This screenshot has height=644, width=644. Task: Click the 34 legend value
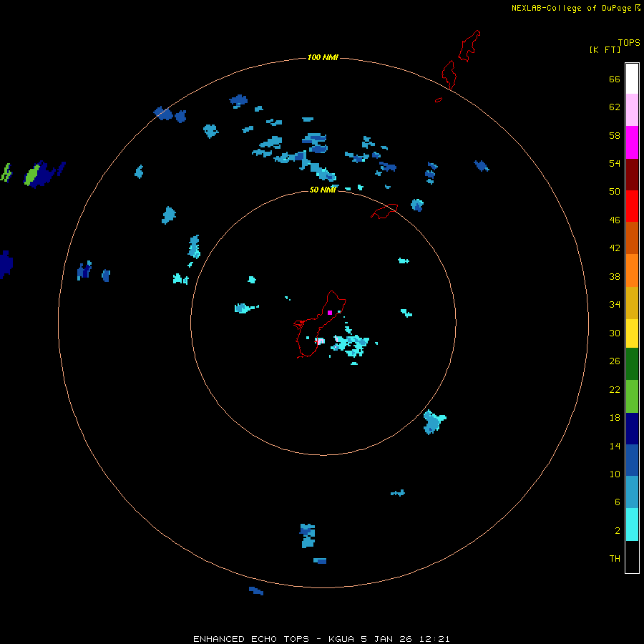click(615, 305)
